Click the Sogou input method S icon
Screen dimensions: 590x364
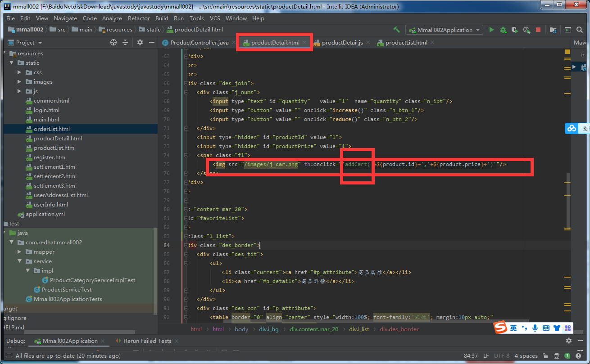click(500, 328)
